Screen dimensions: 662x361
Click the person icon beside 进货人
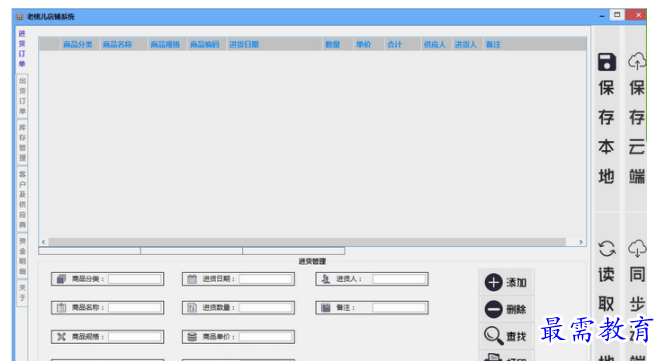pos(326,279)
